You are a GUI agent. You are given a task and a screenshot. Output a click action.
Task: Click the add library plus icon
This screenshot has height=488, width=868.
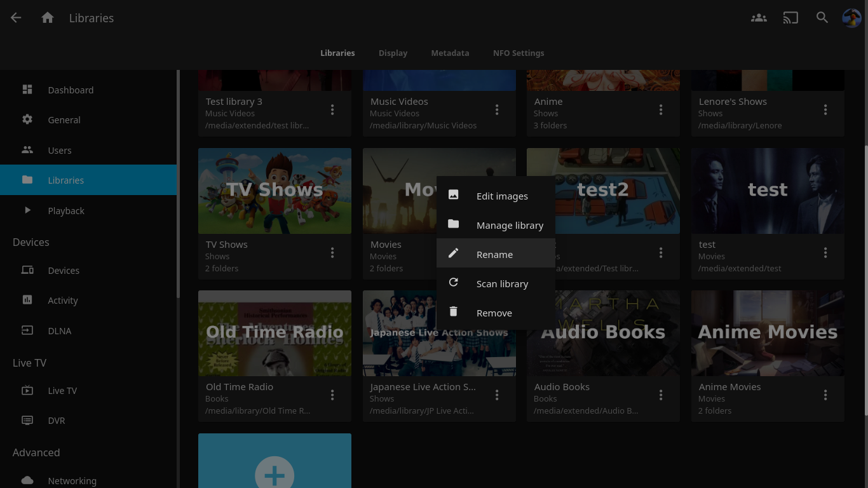click(275, 474)
